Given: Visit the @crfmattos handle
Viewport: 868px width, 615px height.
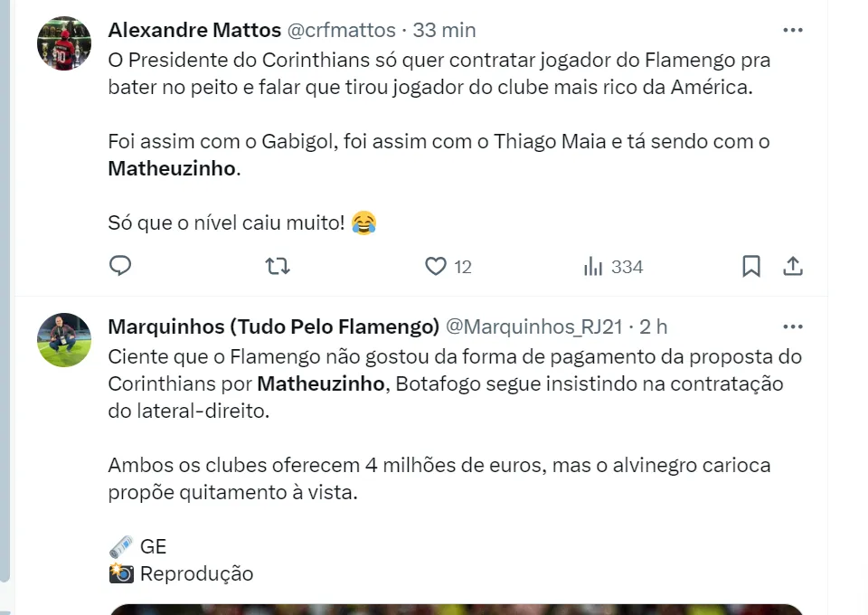Looking at the screenshot, I should click(x=341, y=30).
